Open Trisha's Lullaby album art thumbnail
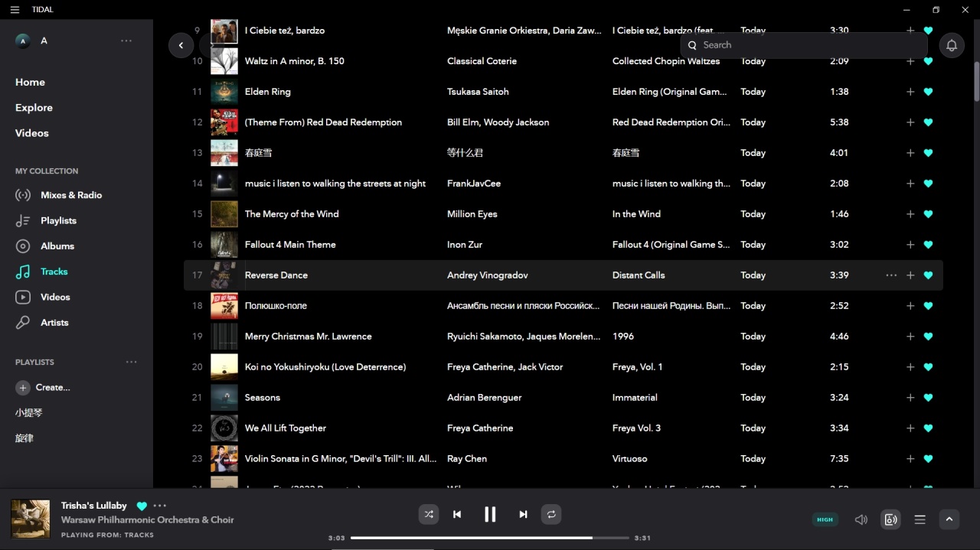This screenshot has width=980, height=550. coord(31,519)
